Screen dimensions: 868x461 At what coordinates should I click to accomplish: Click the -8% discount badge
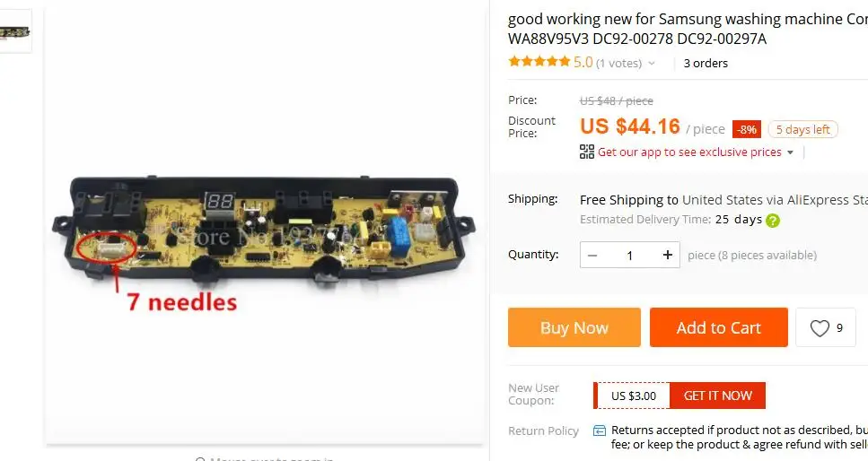coord(746,129)
